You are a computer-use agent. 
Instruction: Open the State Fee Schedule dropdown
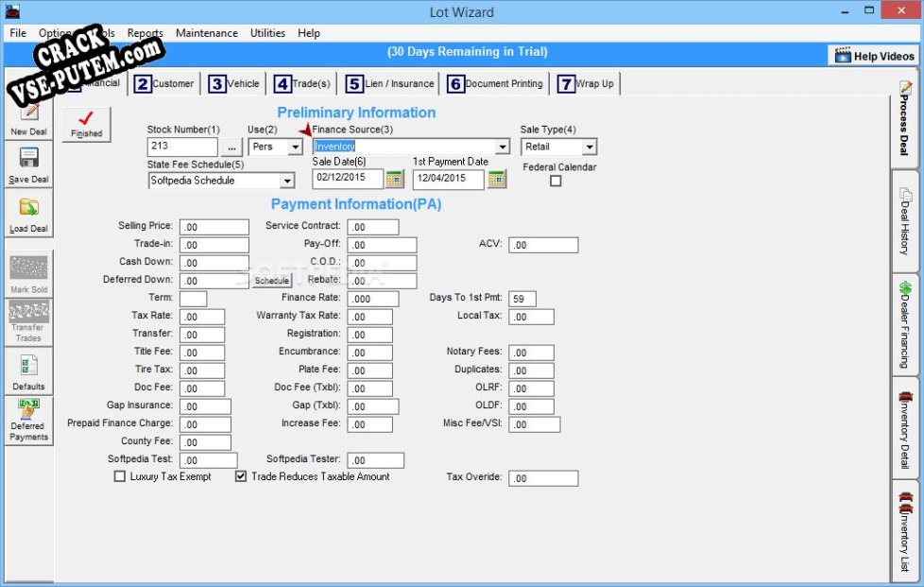(x=287, y=181)
